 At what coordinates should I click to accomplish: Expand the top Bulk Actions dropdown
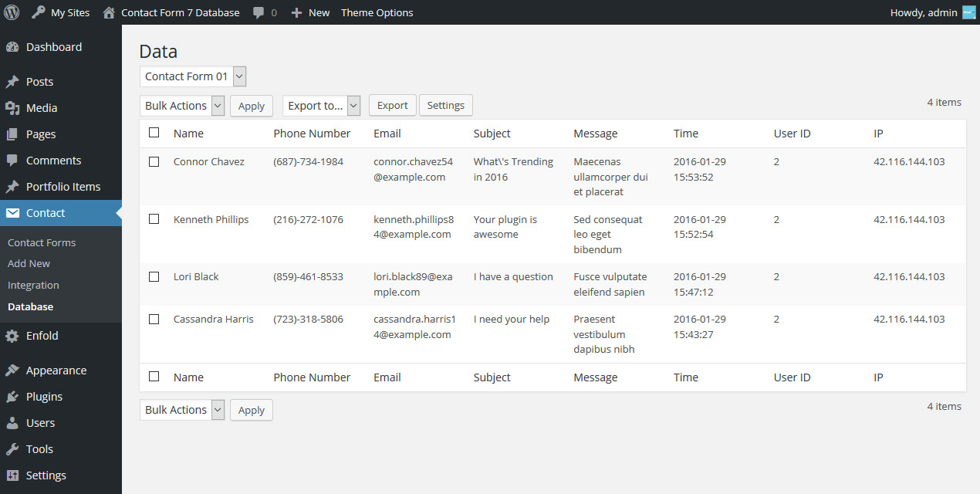pyautogui.click(x=182, y=106)
